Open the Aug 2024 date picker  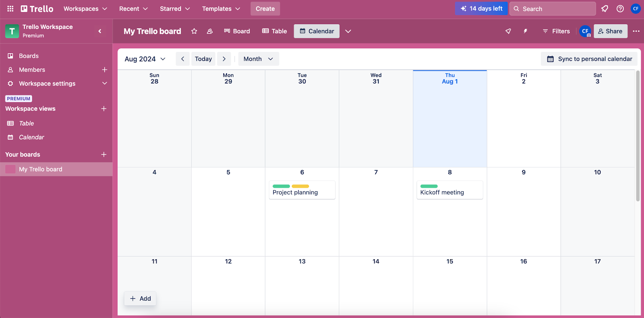click(x=145, y=59)
